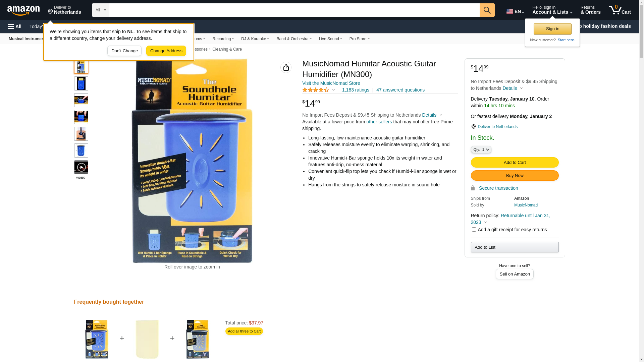
Task: Expand Returnable until Jan 31 policy
Action: point(511,219)
